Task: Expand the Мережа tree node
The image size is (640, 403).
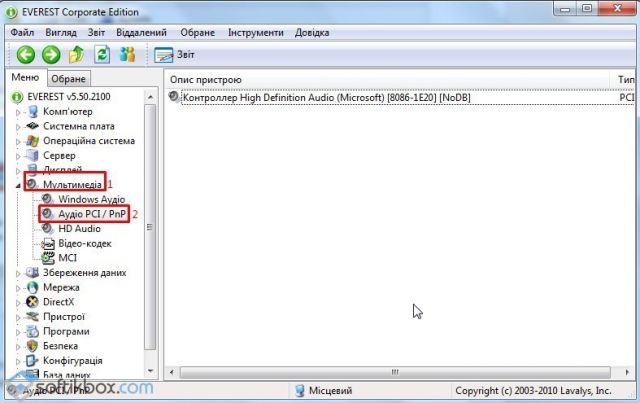Action: point(18,288)
